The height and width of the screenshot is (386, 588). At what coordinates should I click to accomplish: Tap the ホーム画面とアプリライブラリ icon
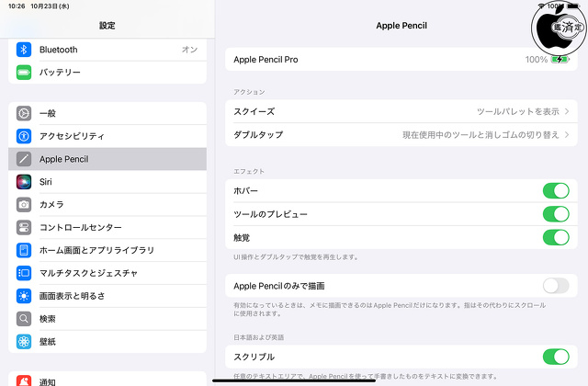(x=24, y=250)
